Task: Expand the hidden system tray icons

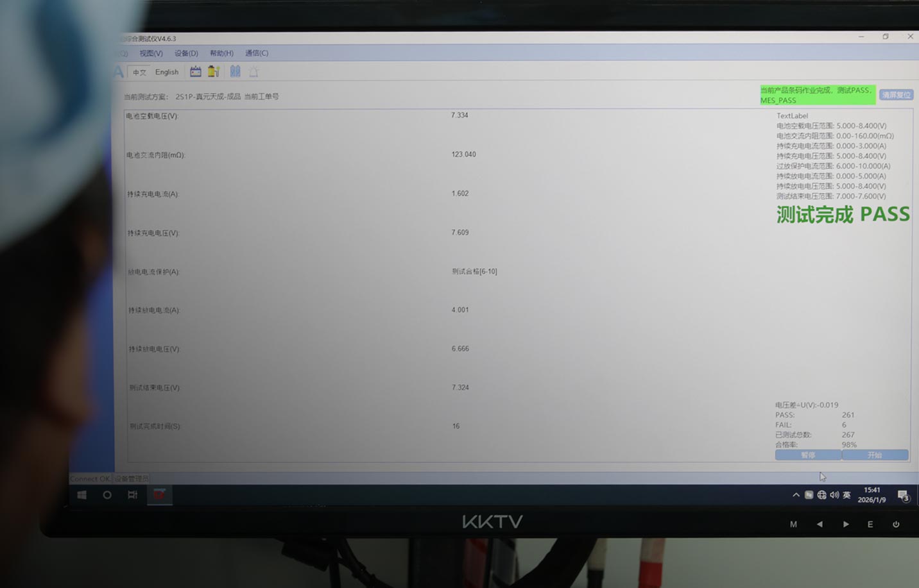Action: 796,495
